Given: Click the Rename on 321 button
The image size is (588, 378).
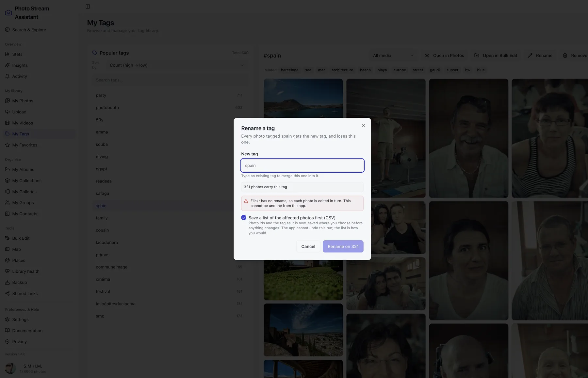Looking at the screenshot, I should coord(343,247).
